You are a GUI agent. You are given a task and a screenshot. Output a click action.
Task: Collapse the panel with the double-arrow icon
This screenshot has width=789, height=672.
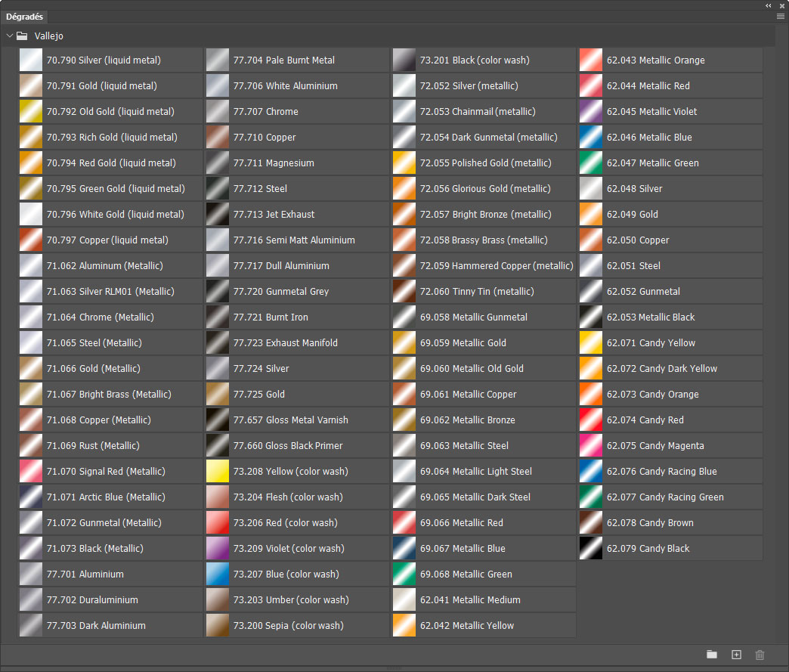tap(769, 5)
